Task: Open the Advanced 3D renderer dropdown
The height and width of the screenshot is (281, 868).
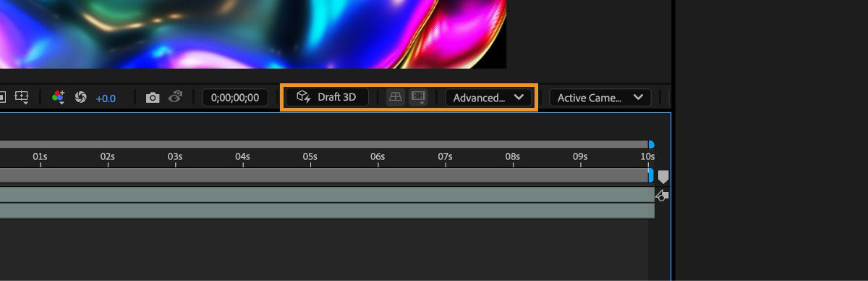Action: 488,97
